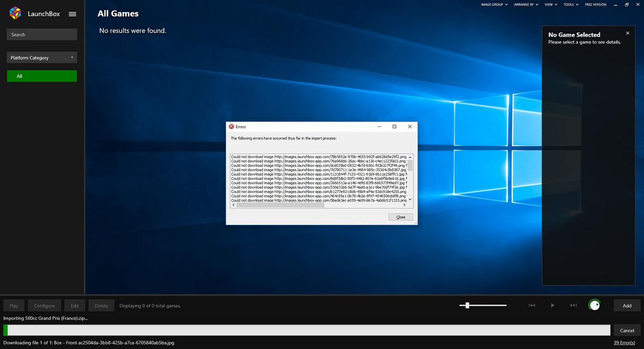Select error line containing 7d790711-1e3e
The height and width of the screenshot is (349, 644).
(319, 170)
